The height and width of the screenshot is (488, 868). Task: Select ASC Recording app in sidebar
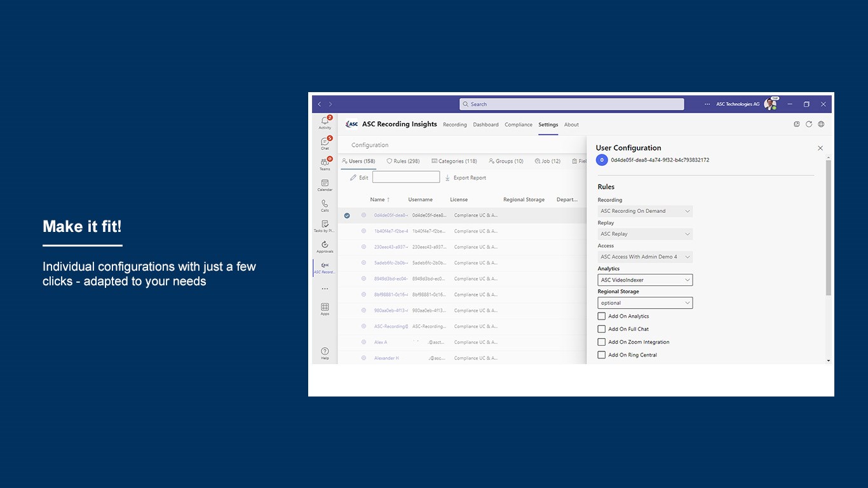point(325,268)
